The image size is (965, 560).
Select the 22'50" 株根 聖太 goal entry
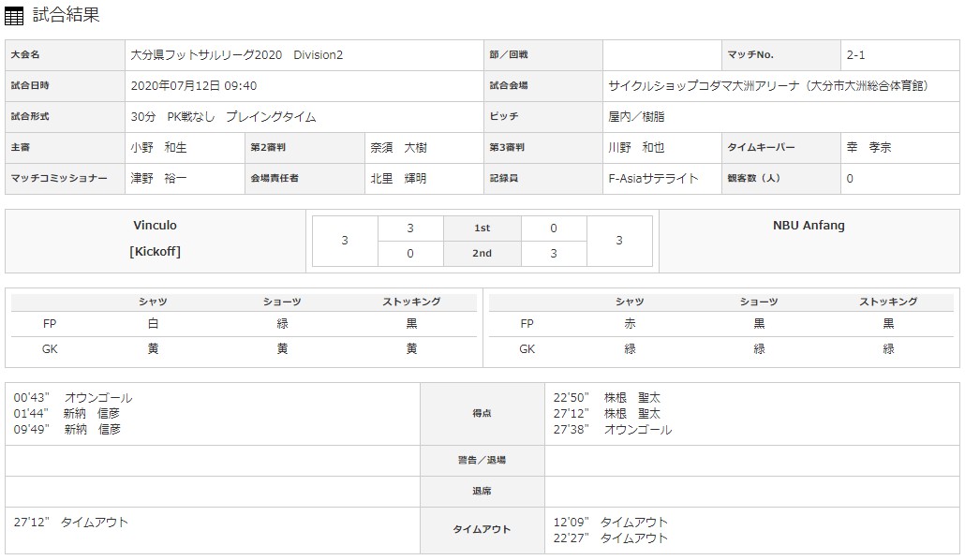[607, 398]
